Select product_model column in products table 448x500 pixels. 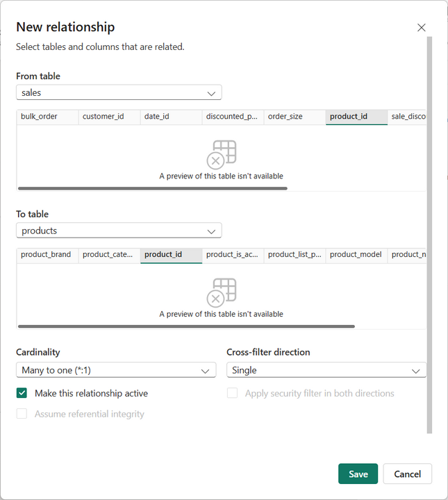(356, 255)
